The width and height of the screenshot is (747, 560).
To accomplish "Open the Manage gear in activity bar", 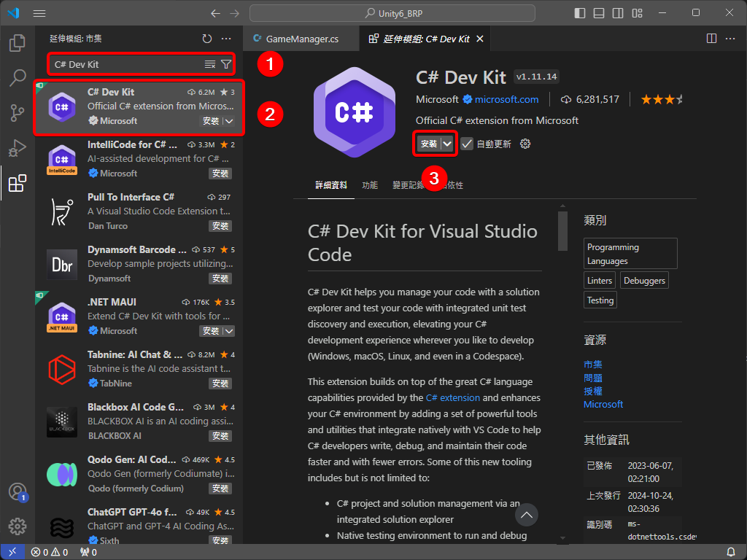I will click(x=18, y=526).
